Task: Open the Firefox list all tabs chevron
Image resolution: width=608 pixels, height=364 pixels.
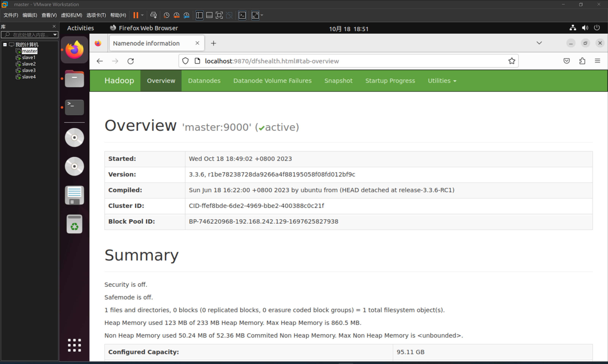Action: click(539, 43)
